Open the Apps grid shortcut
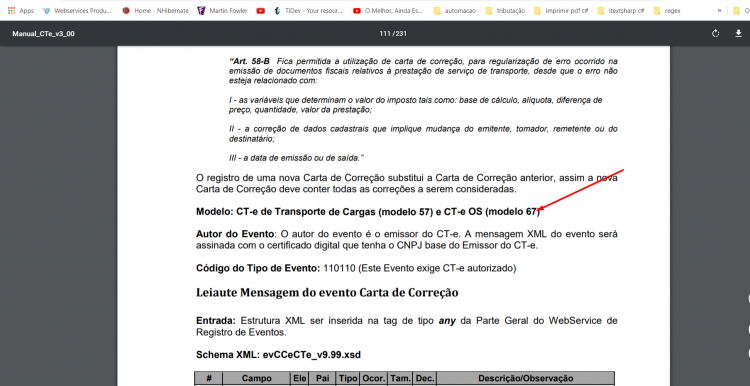 (x=21, y=11)
